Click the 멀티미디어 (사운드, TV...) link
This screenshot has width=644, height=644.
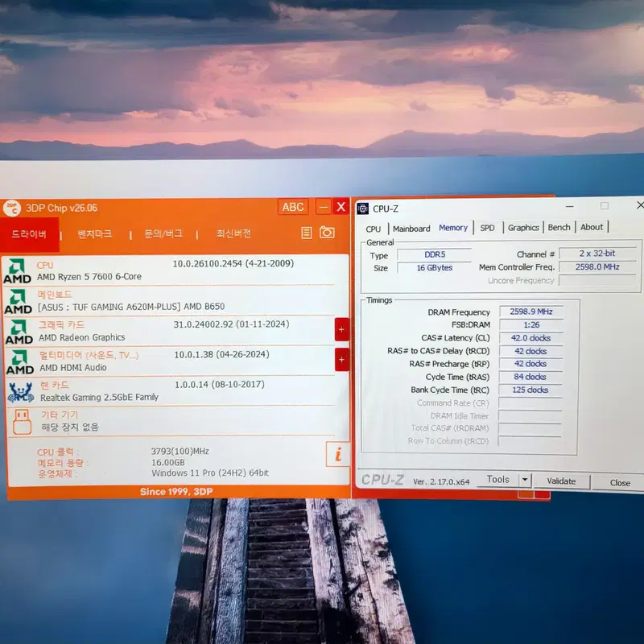[x=89, y=355]
